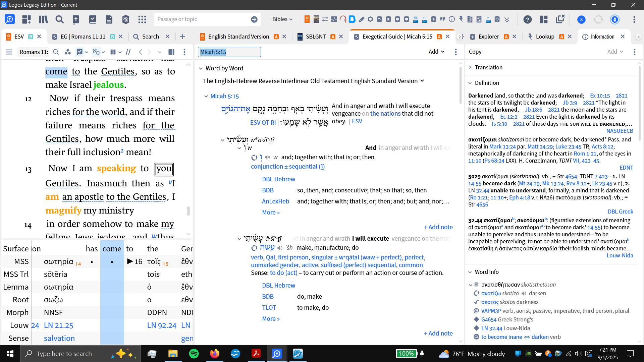Open the TLOT lexicon link
Screen dimensions: 644x362
click(x=269, y=308)
